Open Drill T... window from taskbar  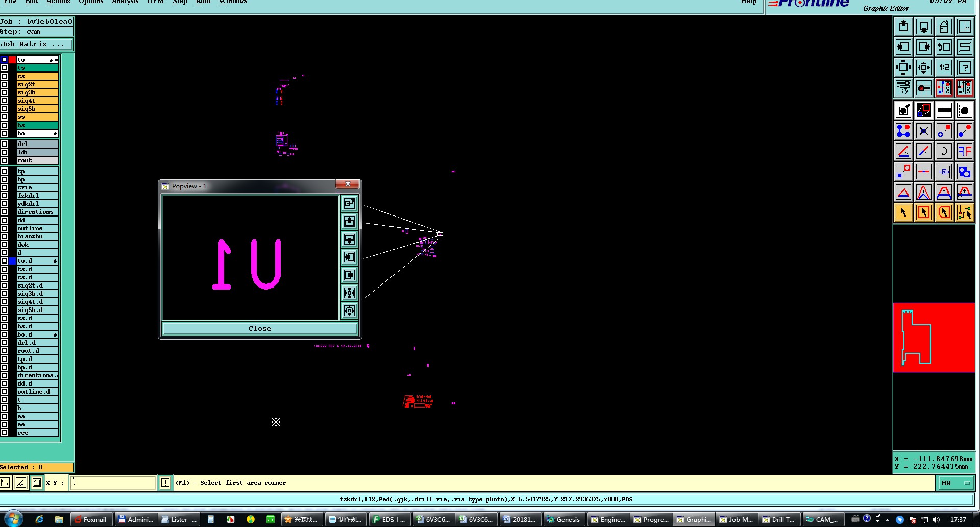coord(779,519)
